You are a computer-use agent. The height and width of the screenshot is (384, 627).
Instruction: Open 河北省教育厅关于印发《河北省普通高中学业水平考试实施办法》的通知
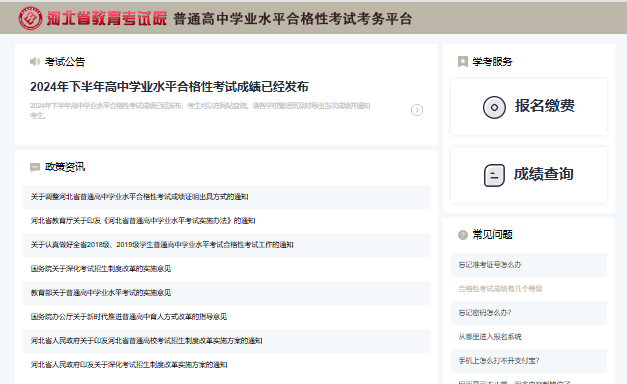pyautogui.click(x=226, y=221)
